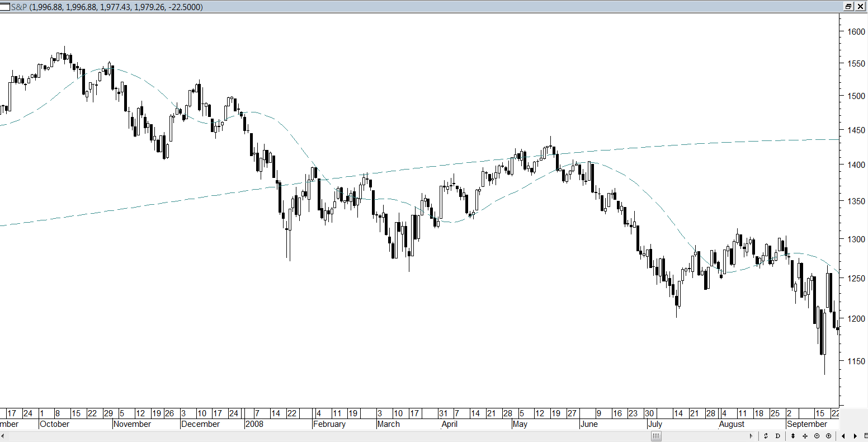The image size is (868, 442).
Task: Click the lowest September candlestick near 1150
Action: point(824,334)
